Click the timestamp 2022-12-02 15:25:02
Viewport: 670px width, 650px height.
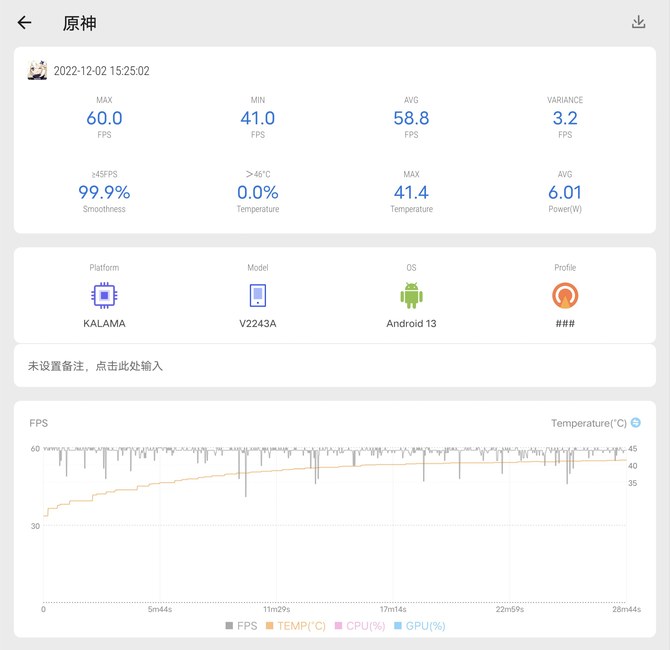pos(102,71)
